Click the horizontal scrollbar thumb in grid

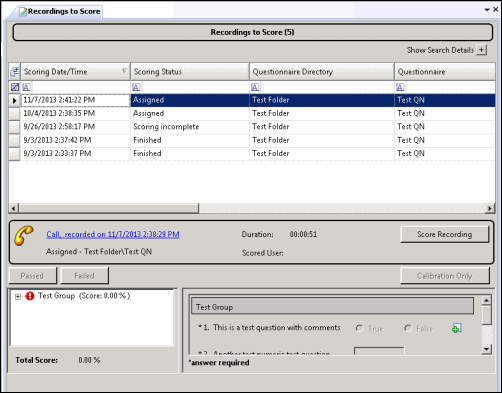[109, 209]
